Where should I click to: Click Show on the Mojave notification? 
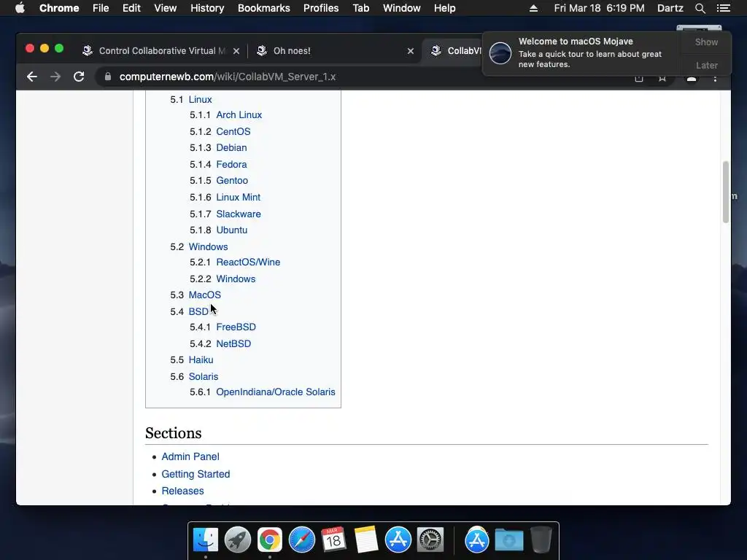(x=706, y=42)
